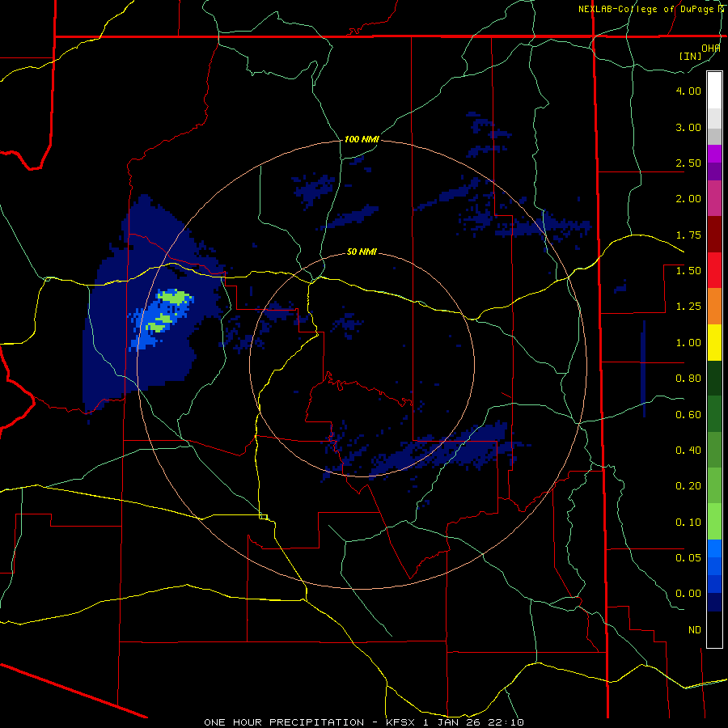Select the 1.50 legend value
The height and width of the screenshot is (728, 728).
point(688,271)
